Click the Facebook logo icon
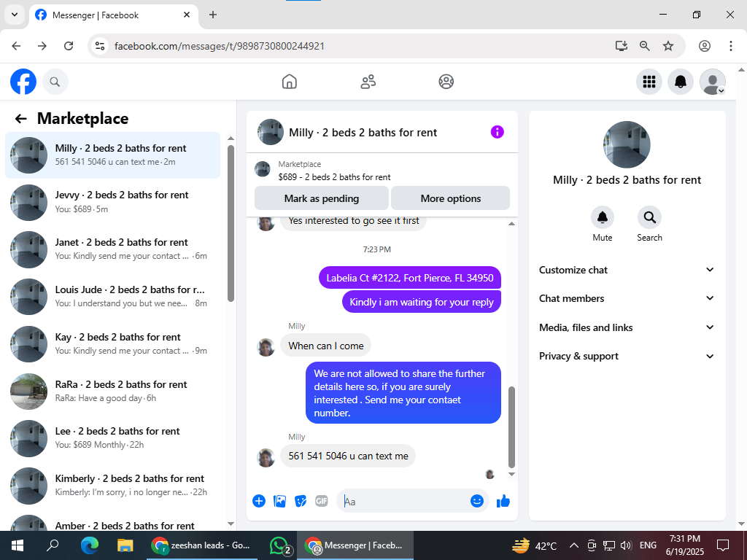Image resolution: width=747 pixels, height=560 pixels. pyautogui.click(x=23, y=82)
